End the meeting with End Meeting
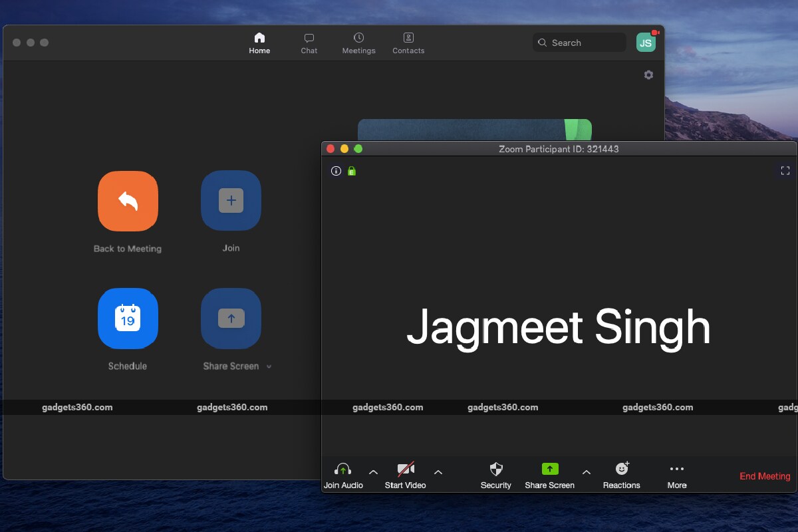Image resolution: width=798 pixels, height=532 pixels. 765,476
